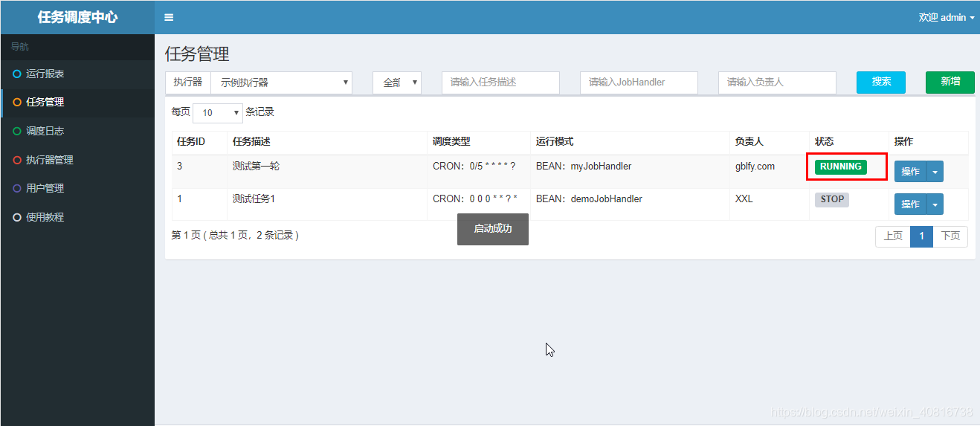Expand the action caret for task 测试第一轮
This screenshot has width=980, height=426.
pyautogui.click(x=935, y=172)
